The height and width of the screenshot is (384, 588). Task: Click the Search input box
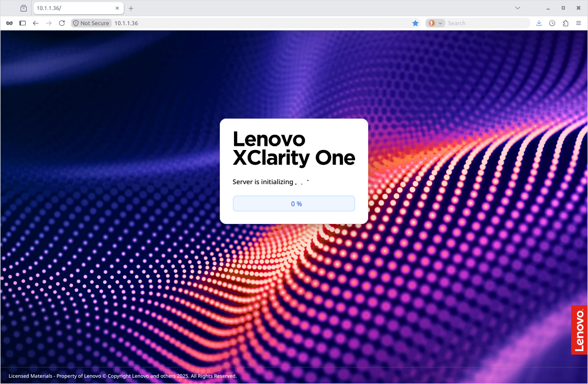pos(487,23)
